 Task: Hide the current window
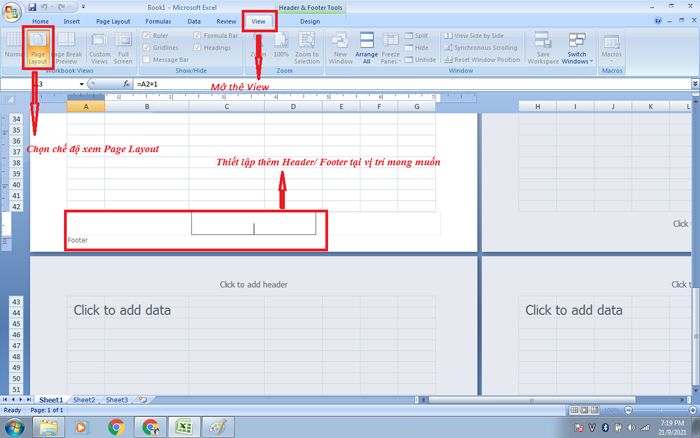pyautogui.click(x=416, y=48)
